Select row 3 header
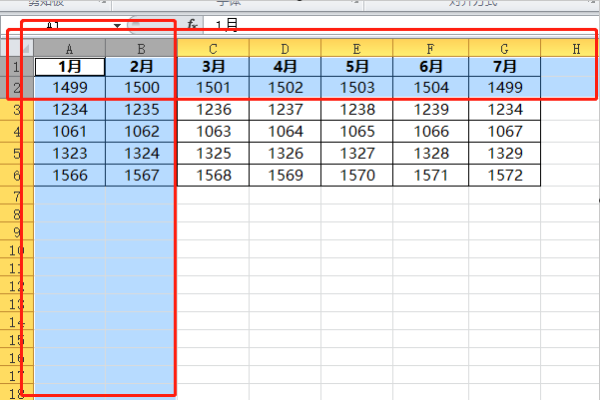The image size is (600, 400). pos(17,110)
